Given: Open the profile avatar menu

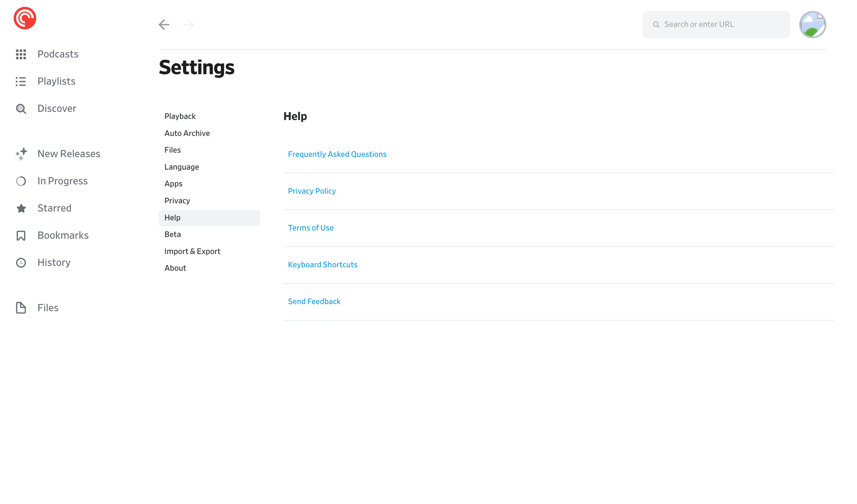Looking at the screenshot, I should point(812,25).
